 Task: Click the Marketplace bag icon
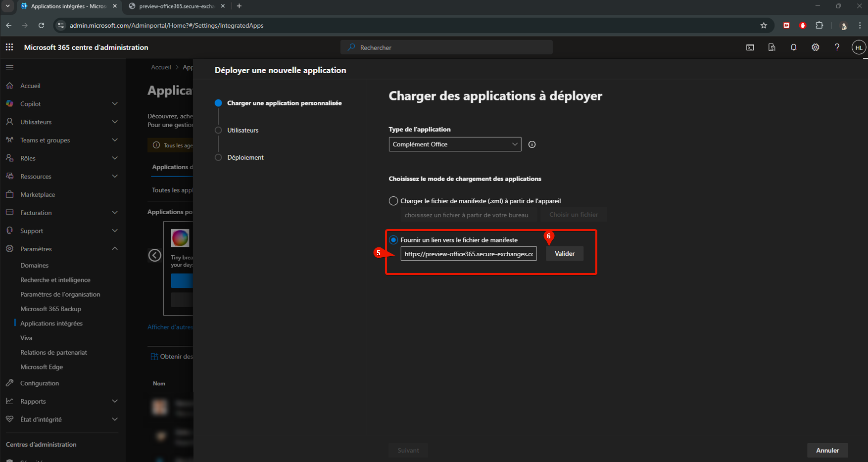(x=9, y=194)
